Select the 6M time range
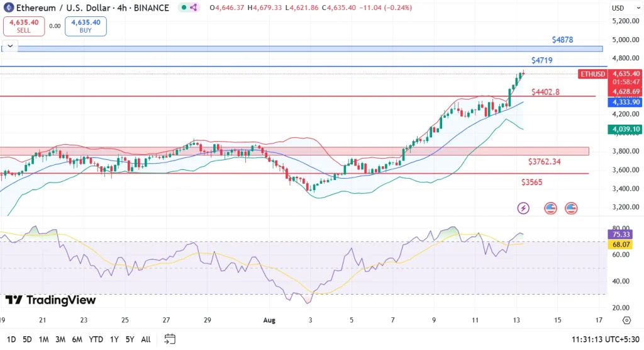The height and width of the screenshot is (350, 644). (77, 339)
